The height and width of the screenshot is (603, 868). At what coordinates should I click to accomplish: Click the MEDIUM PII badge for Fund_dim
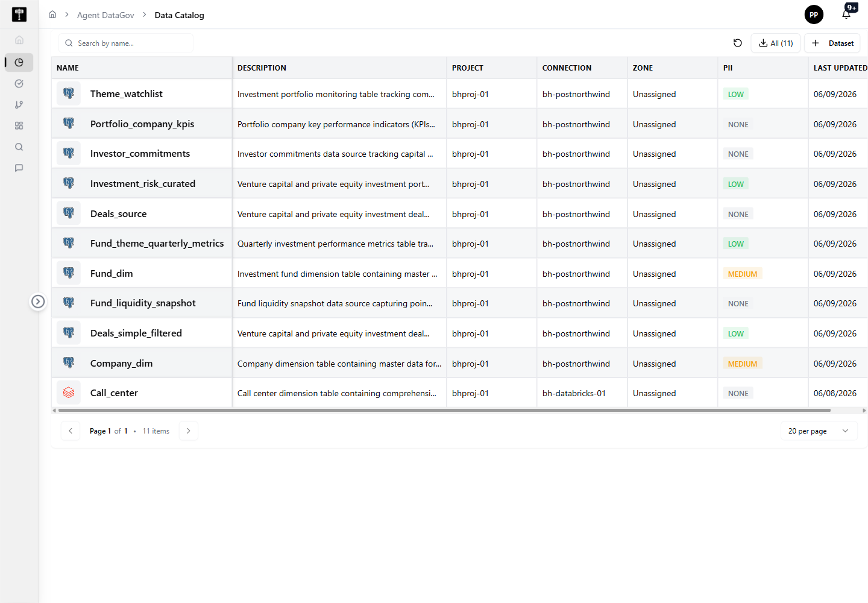743,274
